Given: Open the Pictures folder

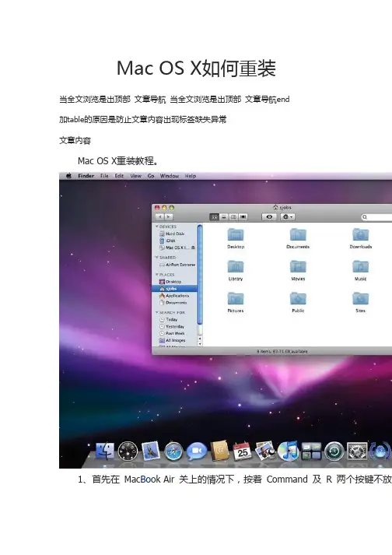Looking at the screenshot, I should (x=236, y=302).
